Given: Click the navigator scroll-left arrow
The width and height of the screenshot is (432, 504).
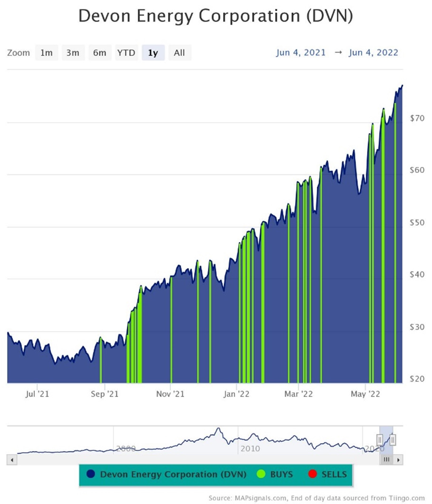Looking at the screenshot, I should click(x=12, y=460).
